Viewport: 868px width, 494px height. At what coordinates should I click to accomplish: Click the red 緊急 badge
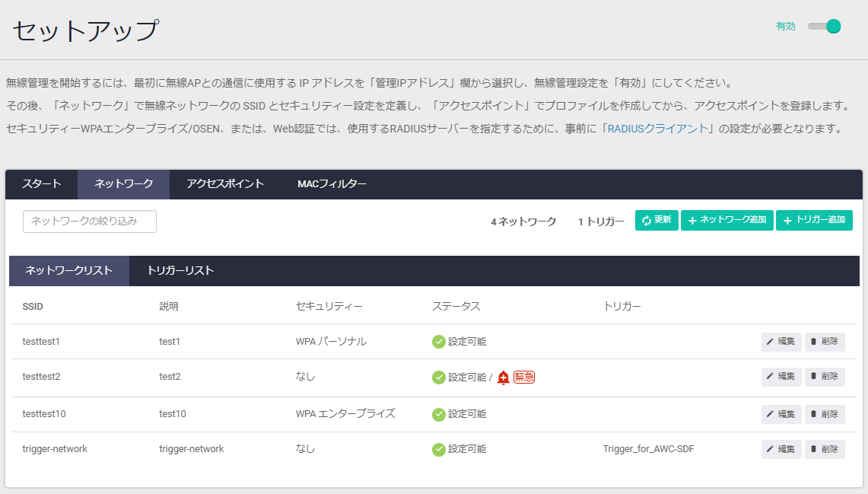524,378
